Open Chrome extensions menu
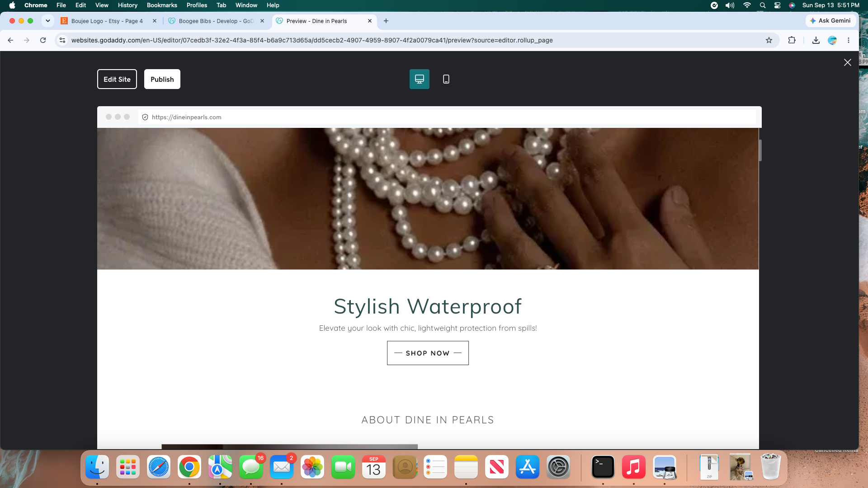This screenshot has height=488, width=868. point(792,40)
